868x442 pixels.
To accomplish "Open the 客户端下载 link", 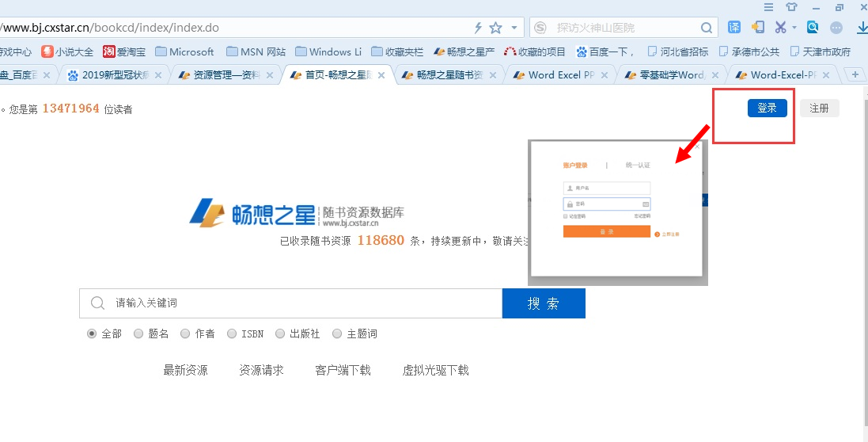I will point(343,370).
